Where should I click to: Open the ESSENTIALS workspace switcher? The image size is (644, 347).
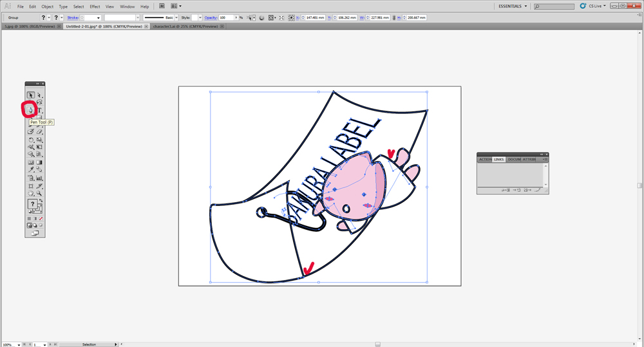coord(513,6)
